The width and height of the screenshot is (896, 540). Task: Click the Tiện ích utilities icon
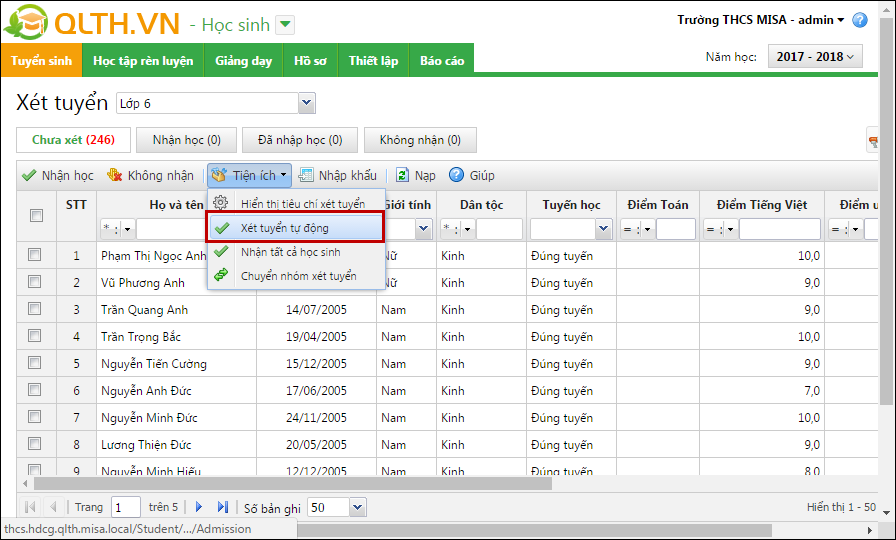pyautogui.click(x=219, y=175)
